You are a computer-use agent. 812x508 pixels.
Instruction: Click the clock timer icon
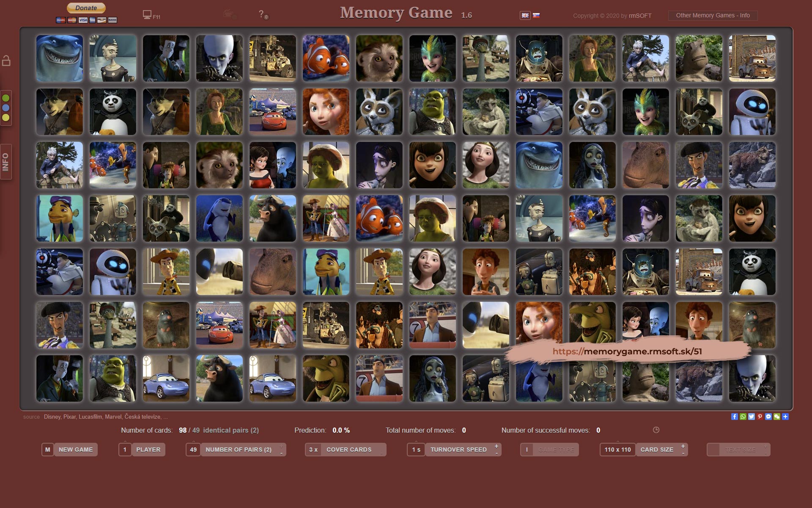656,430
